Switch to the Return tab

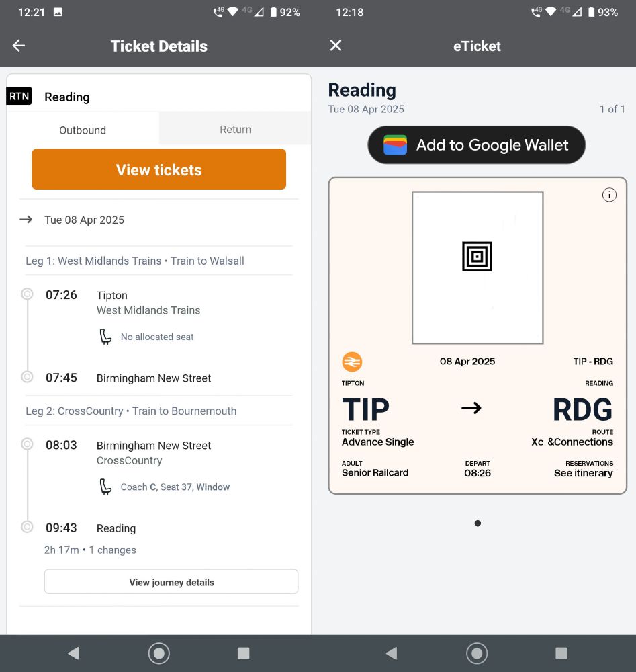[x=234, y=129]
